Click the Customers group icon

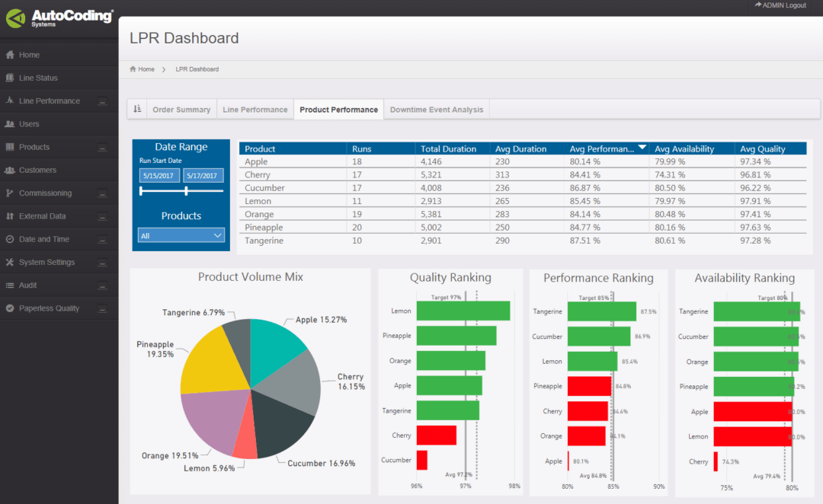(x=10, y=170)
